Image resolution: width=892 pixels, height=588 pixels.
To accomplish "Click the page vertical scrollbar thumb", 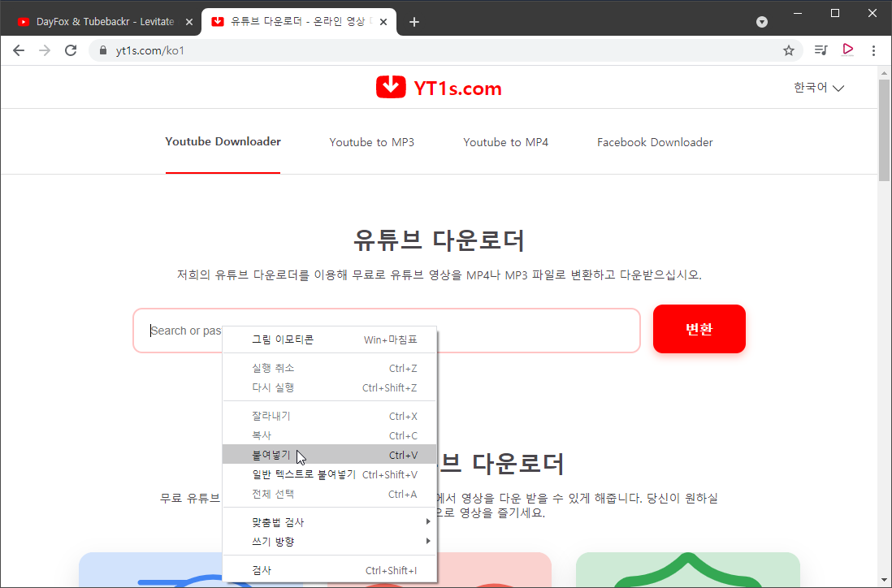I will (x=884, y=130).
